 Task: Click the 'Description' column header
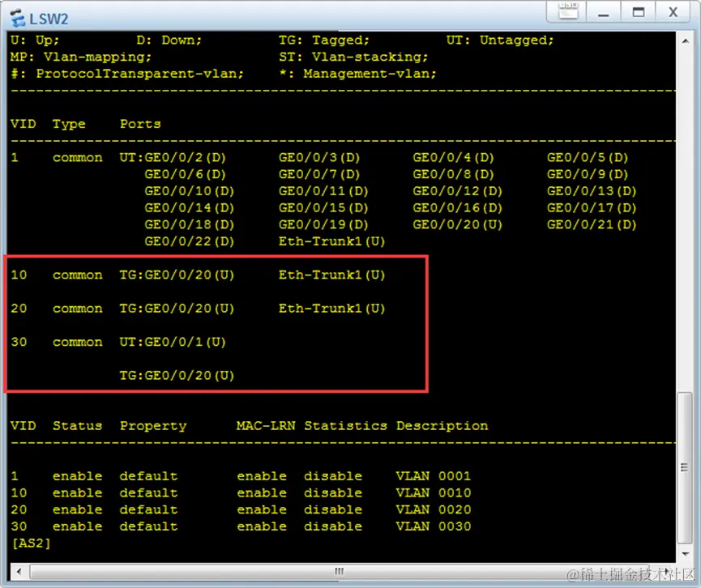pyautogui.click(x=442, y=426)
